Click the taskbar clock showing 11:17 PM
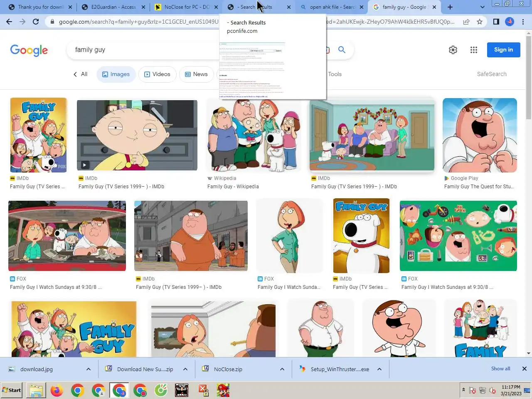 pyautogui.click(x=511, y=390)
